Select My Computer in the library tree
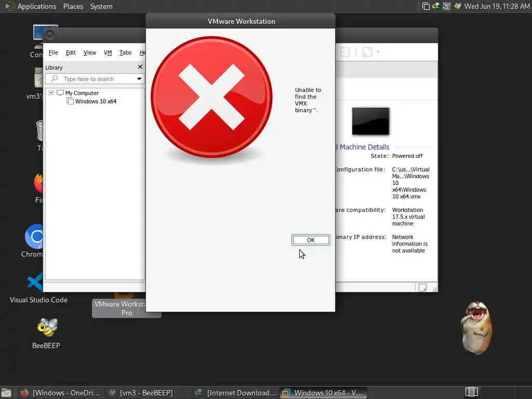Image resolution: width=532 pixels, height=399 pixels. (82, 92)
